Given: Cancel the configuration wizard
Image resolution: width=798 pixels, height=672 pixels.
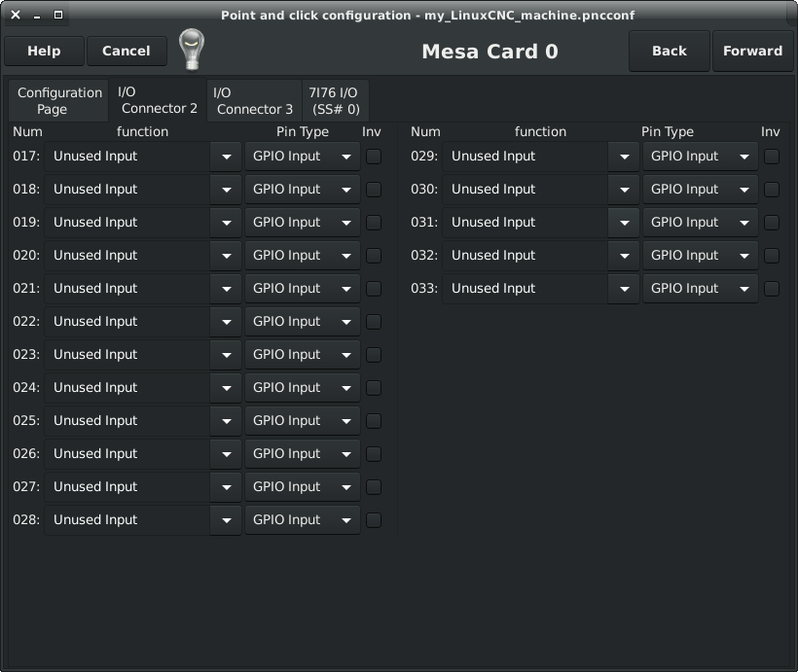Looking at the screenshot, I should click(127, 51).
